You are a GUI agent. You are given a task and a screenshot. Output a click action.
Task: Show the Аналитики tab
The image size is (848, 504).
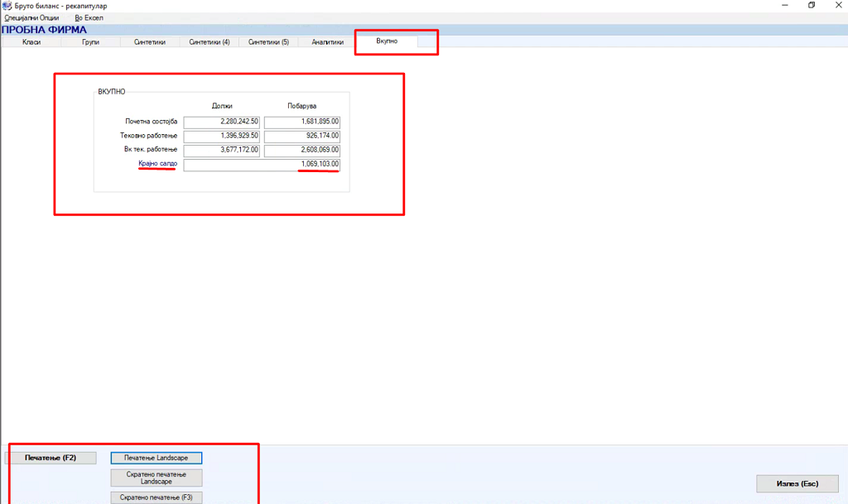[x=327, y=41]
